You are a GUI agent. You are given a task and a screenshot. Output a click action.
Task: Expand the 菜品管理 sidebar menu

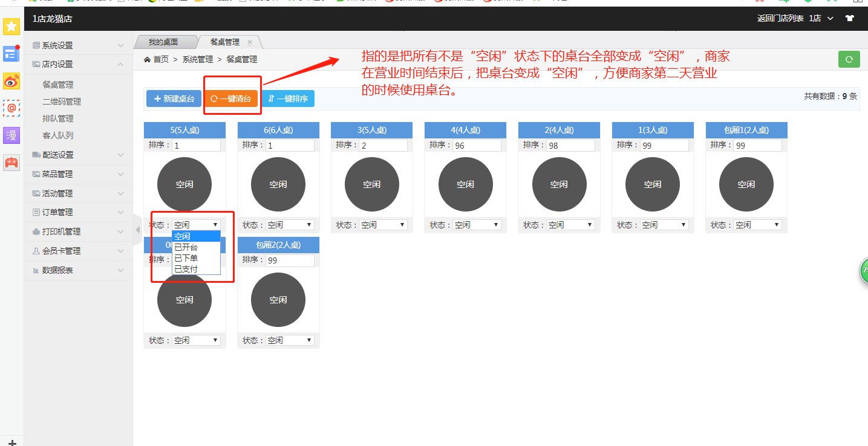78,174
